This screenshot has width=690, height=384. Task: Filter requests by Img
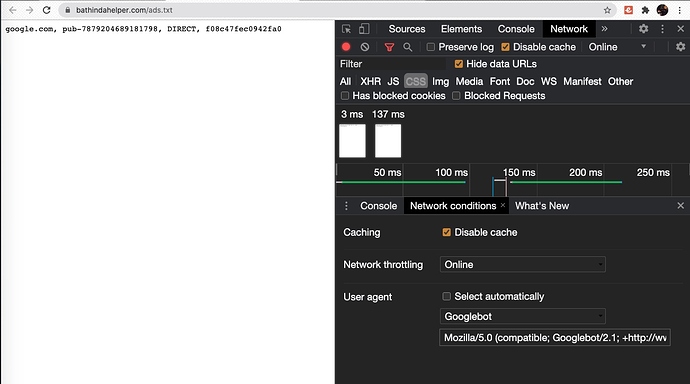(x=440, y=81)
